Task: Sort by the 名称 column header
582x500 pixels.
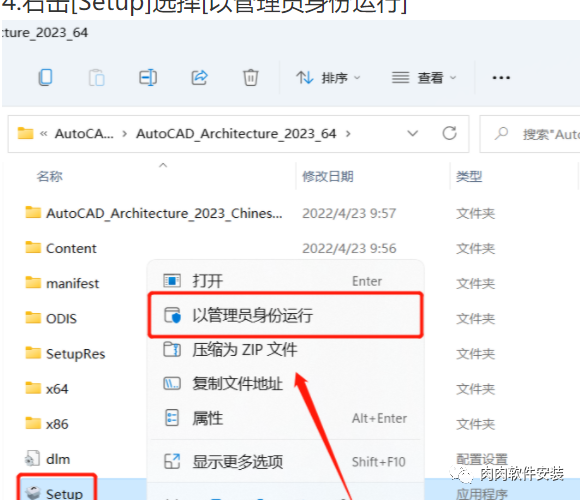Action: [49, 176]
